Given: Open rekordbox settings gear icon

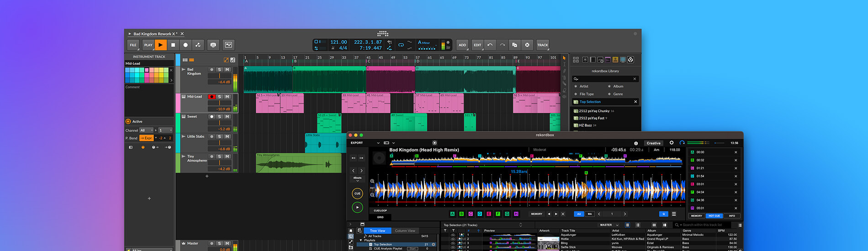Looking at the screenshot, I should tap(672, 143).
